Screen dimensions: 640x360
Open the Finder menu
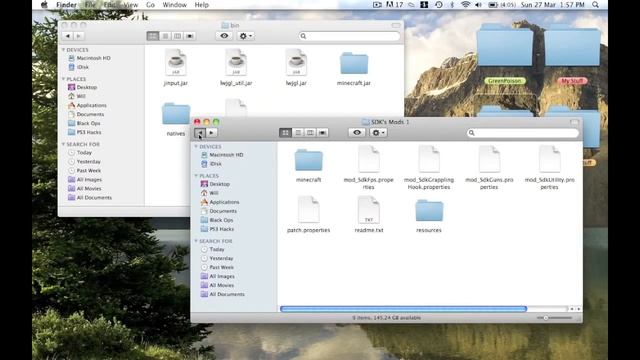tap(67, 5)
